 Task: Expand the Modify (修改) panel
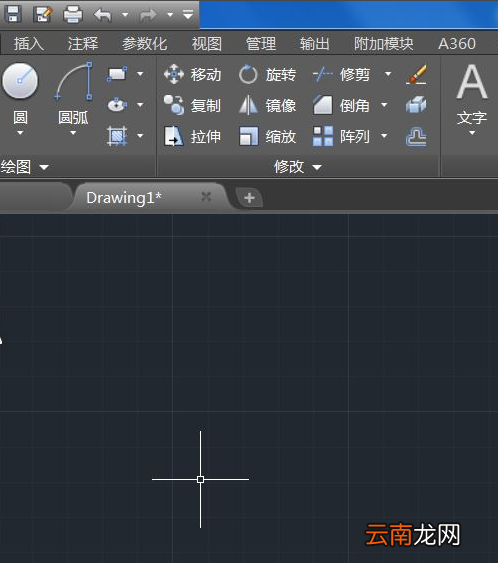298,167
